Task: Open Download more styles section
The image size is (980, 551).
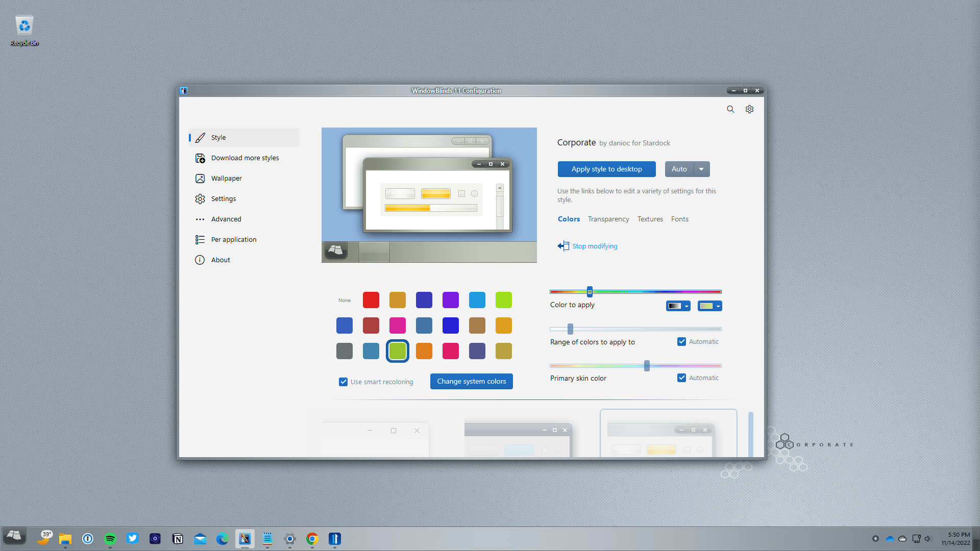Action: (x=200, y=158)
